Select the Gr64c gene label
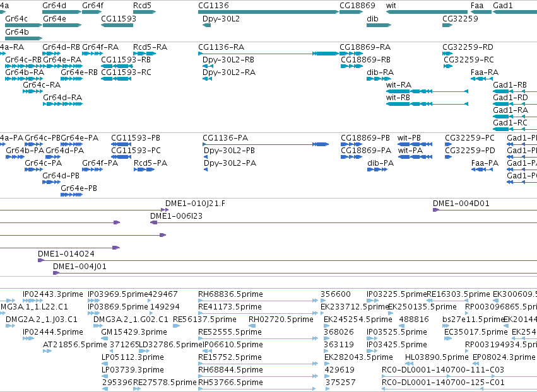Viewport: 537px width, 392px height. tap(16, 18)
